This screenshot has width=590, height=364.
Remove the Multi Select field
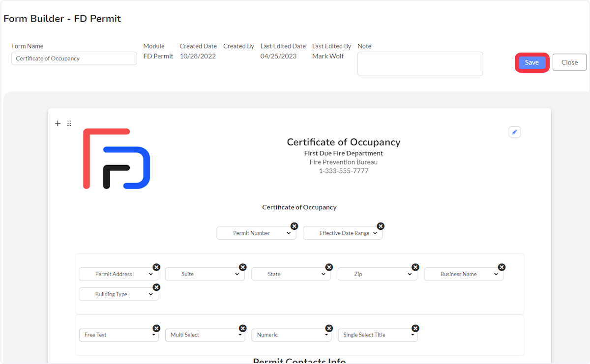[243, 328]
